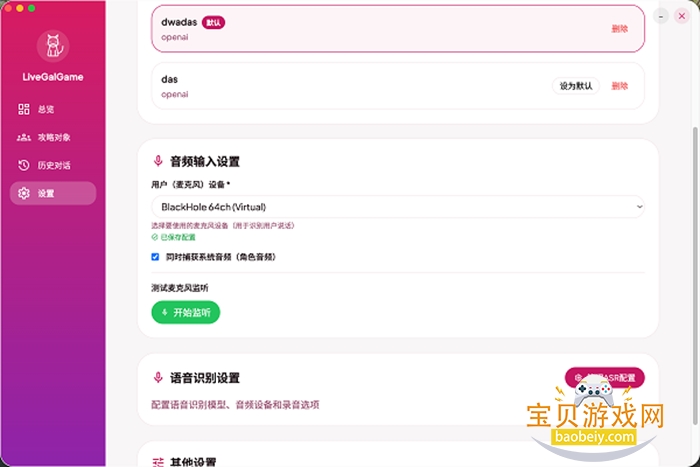Delete the das configuration

click(x=620, y=86)
